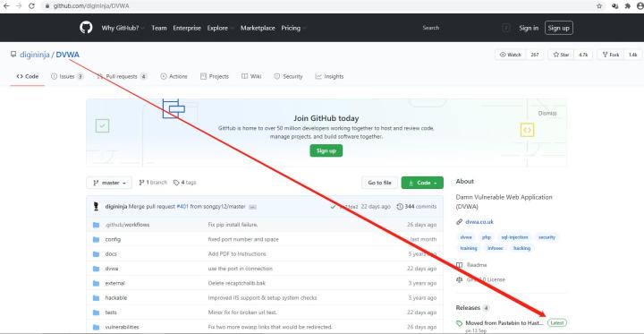Expand the Pricing menu
The width and height of the screenshot is (644, 334).
(293, 28)
